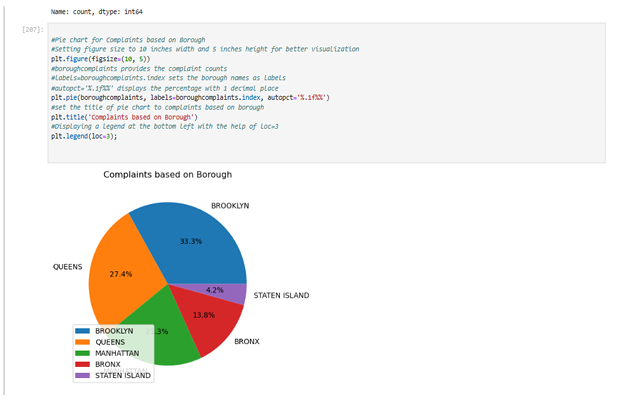This screenshot has height=409, width=620.
Task: Click the red BRONX legend color swatch
Action: 82,365
